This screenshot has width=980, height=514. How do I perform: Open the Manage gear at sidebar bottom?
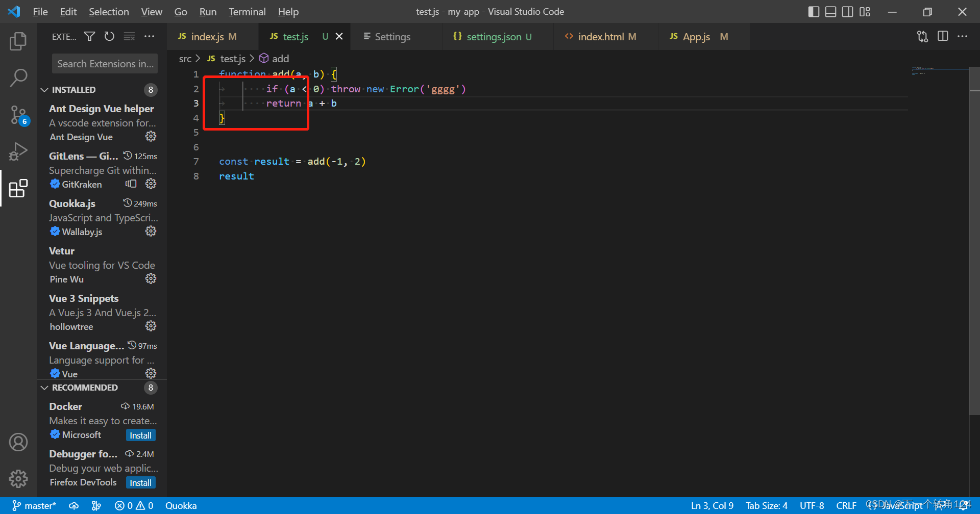18,479
